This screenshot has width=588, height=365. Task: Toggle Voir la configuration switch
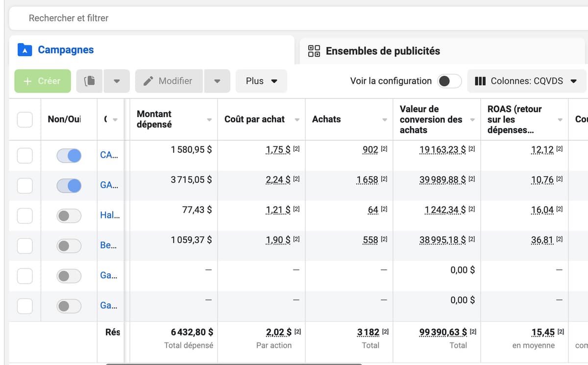tap(449, 81)
